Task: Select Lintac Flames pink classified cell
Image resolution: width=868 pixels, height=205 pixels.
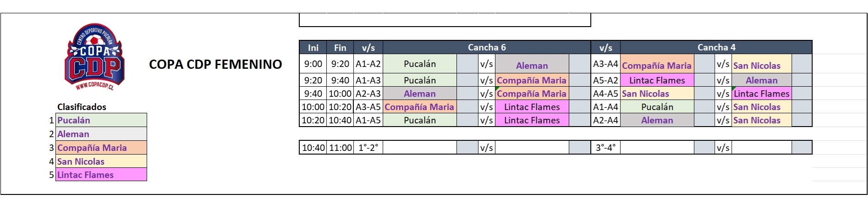Action: [101, 175]
